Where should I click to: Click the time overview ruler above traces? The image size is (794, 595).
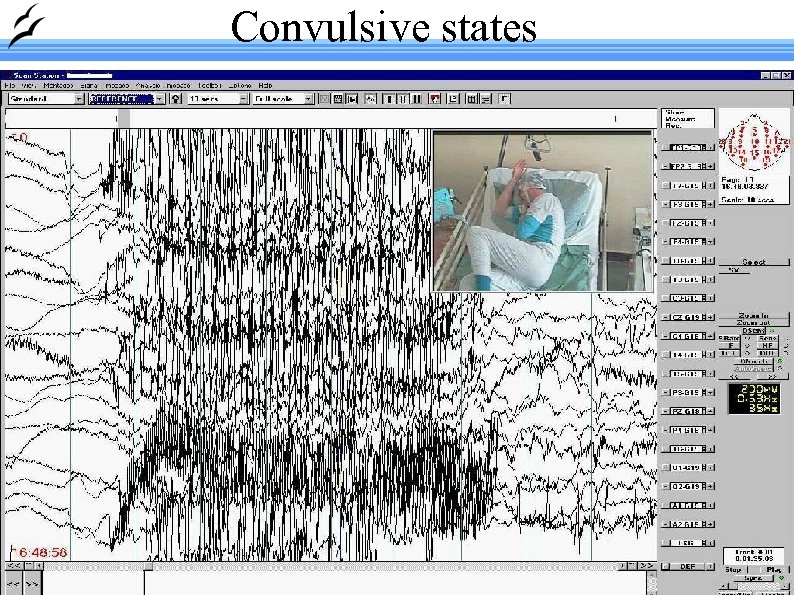click(331, 119)
